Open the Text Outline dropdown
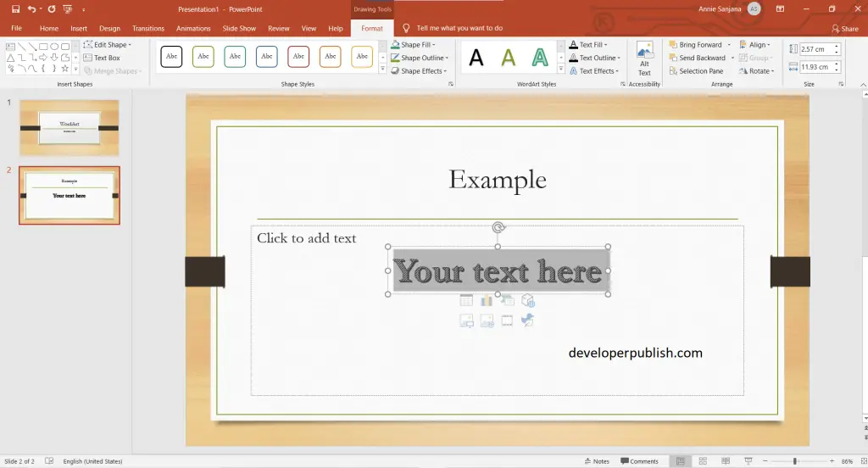This screenshot has width=868, height=468. point(595,58)
